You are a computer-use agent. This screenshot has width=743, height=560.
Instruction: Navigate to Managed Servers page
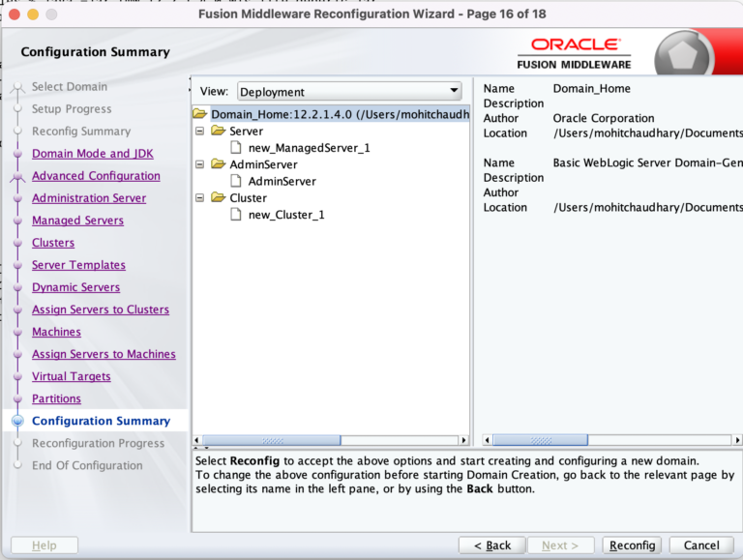point(77,221)
